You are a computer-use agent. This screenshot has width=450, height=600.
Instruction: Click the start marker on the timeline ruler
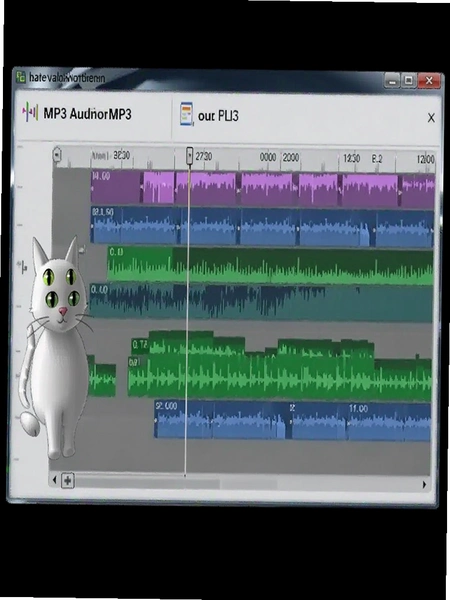[57, 155]
